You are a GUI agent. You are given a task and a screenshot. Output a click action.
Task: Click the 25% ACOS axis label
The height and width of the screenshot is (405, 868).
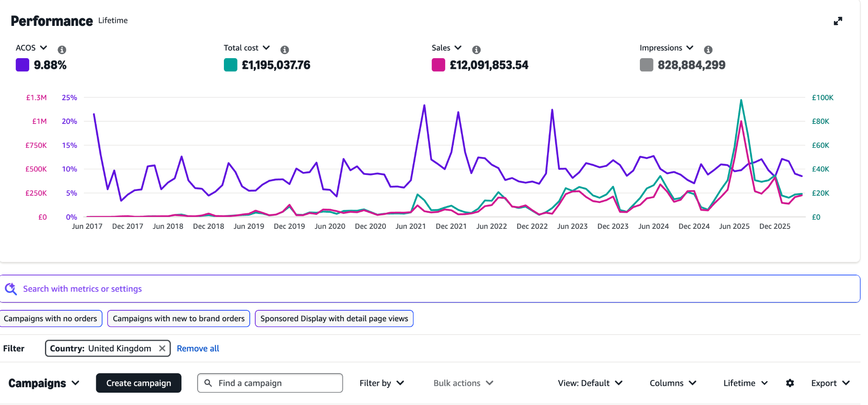tap(70, 98)
